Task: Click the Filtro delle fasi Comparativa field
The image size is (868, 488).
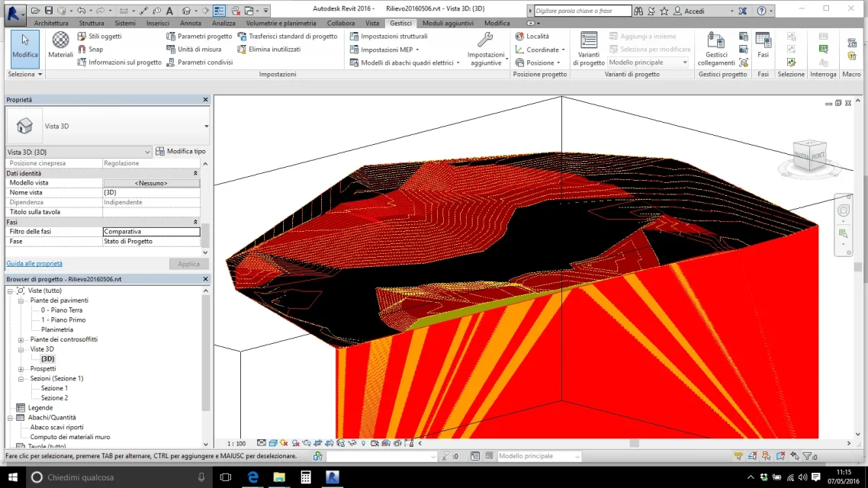Action: (151, 232)
